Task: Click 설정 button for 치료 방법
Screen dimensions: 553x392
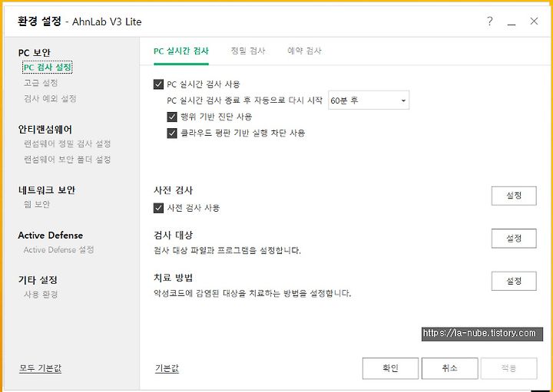Action: 514,281
